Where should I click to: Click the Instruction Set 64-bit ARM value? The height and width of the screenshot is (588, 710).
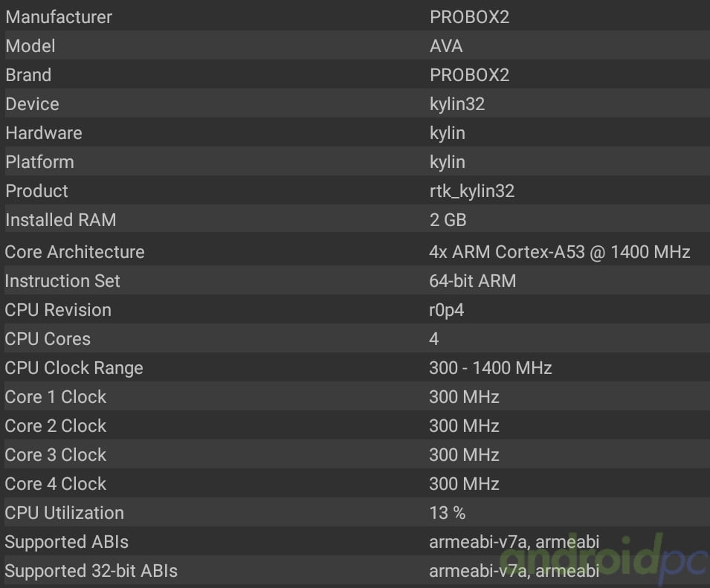[x=472, y=281]
